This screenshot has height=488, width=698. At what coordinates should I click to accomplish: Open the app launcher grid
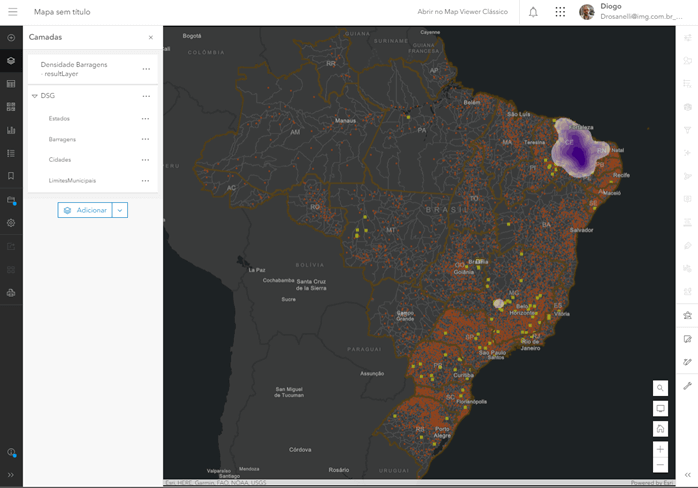pyautogui.click(x=560, y=12)
